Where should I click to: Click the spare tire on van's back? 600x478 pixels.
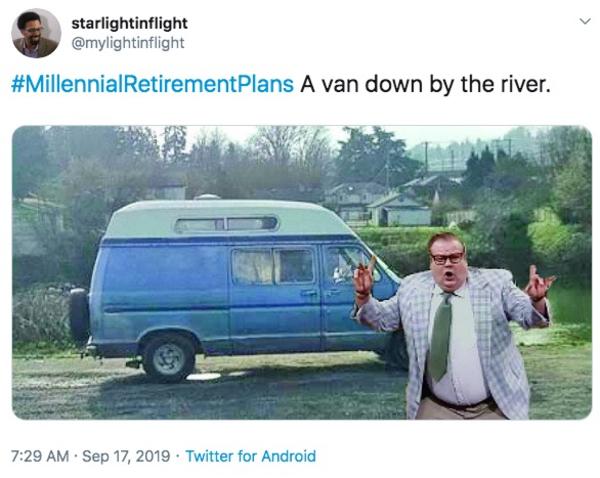pyautogui.click(x=80, y=315)
